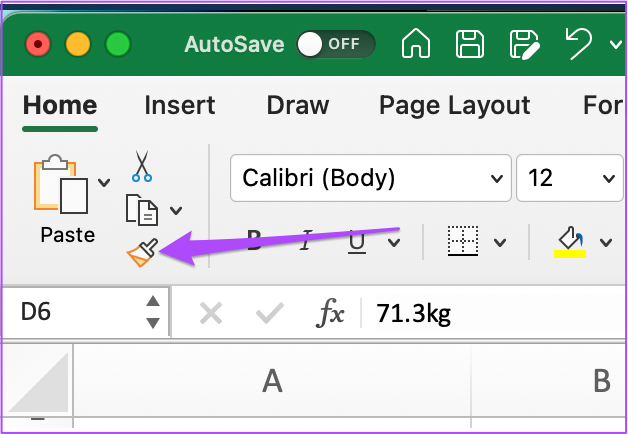Apply yellow fill color bucket
This screenshot has height=434, width=628.
(570, 242)
